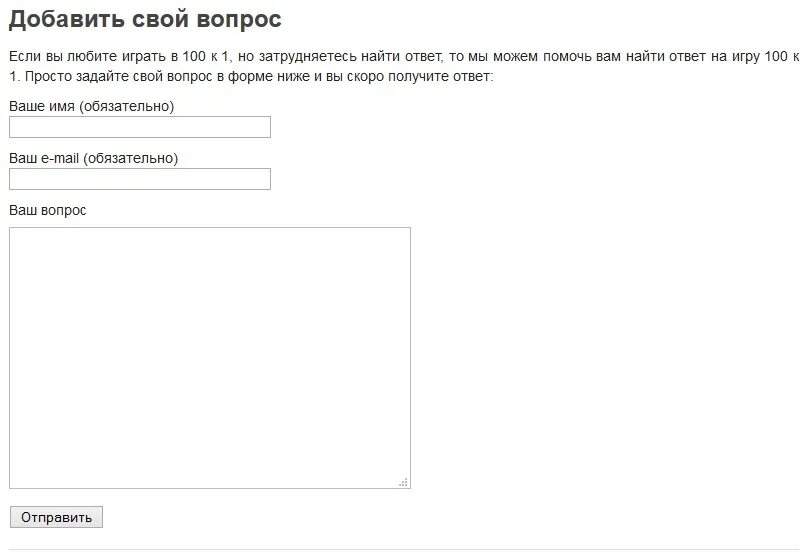Focus the "Ваш e-mail" input field
The image size is (809, 559).
(x=140, y=179)
